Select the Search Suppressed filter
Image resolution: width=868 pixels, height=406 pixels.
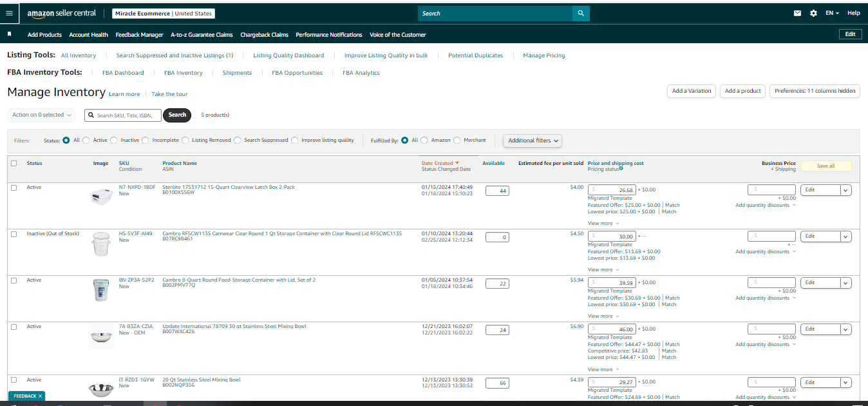(x=238, y=140)
